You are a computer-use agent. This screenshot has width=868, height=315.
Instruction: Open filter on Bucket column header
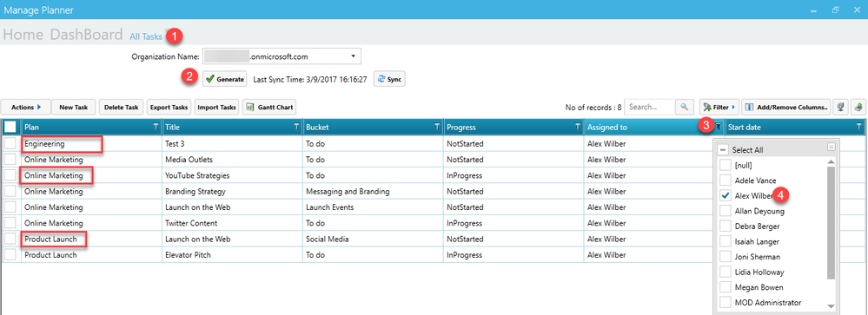pyautogui.click(x=437, y=127)
